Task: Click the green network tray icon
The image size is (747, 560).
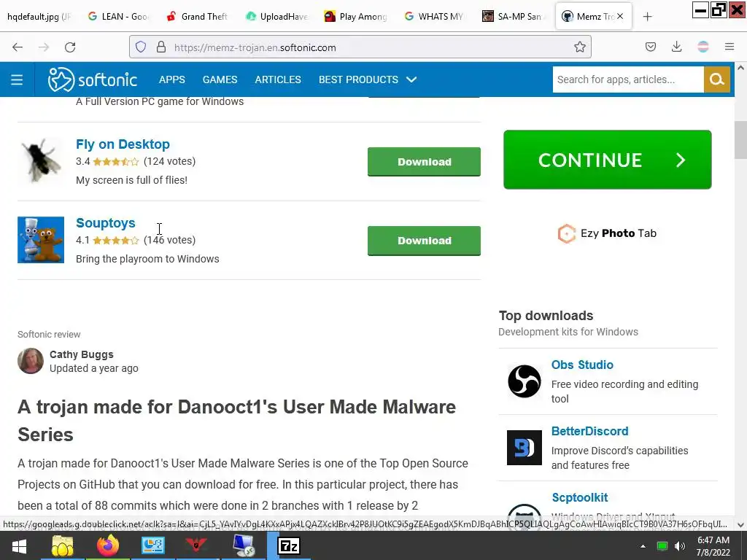Action: pos(662,546)
